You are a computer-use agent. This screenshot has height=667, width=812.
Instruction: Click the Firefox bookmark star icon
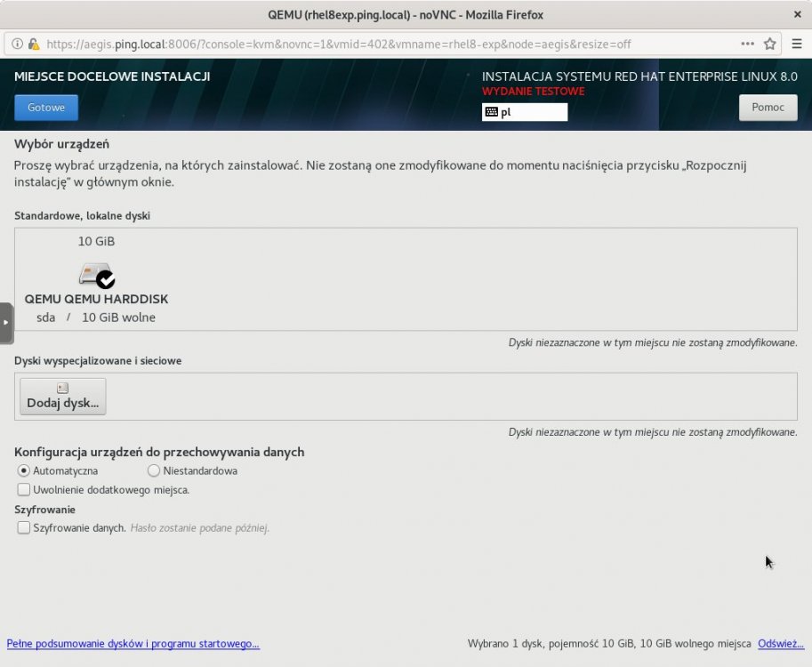click(x=769, y=44)
